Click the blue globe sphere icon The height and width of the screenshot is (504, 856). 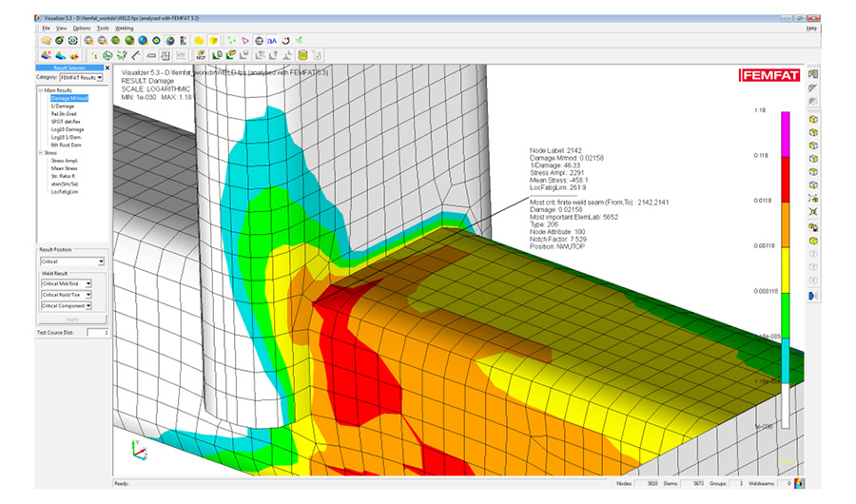(x=143, y=40)
